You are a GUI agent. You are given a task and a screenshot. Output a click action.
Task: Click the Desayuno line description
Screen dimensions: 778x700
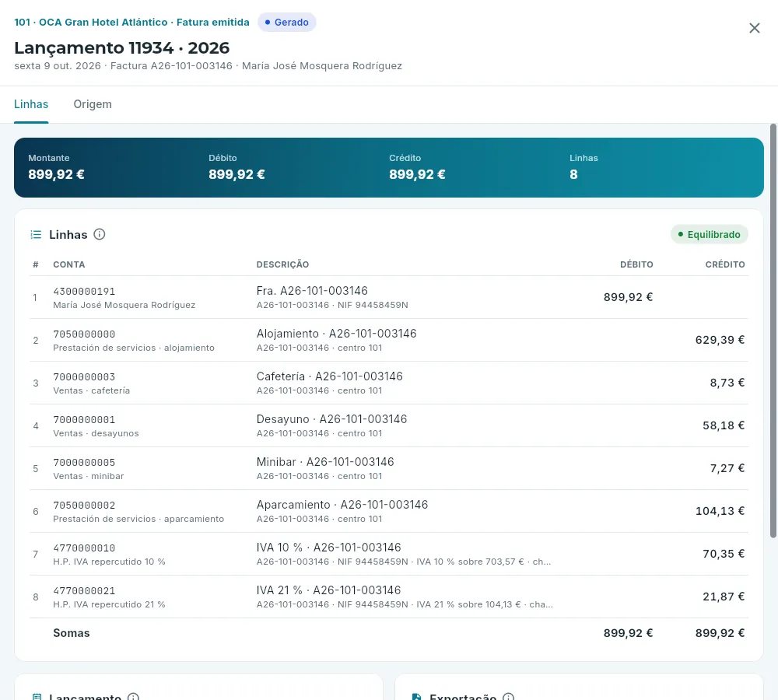coord(331,418)
